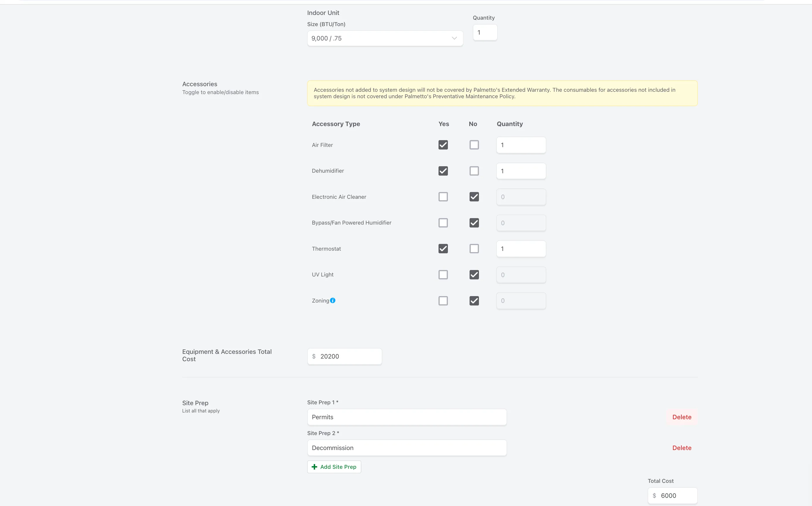
Task: Click the Equipment & Accessories Total Cost field
Action: (345, 356)
